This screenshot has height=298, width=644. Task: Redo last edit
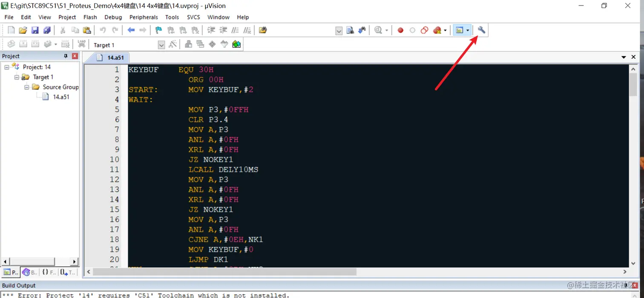[115, 30]
